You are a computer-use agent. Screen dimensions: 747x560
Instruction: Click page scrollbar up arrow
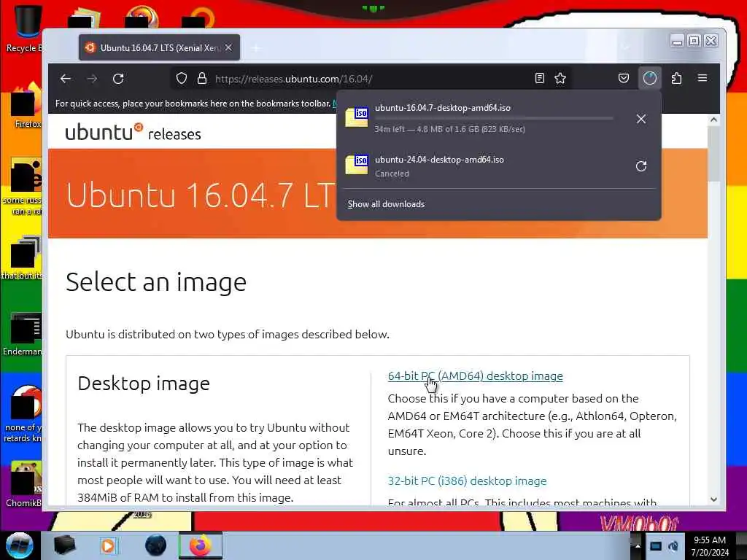click(713, 120)
